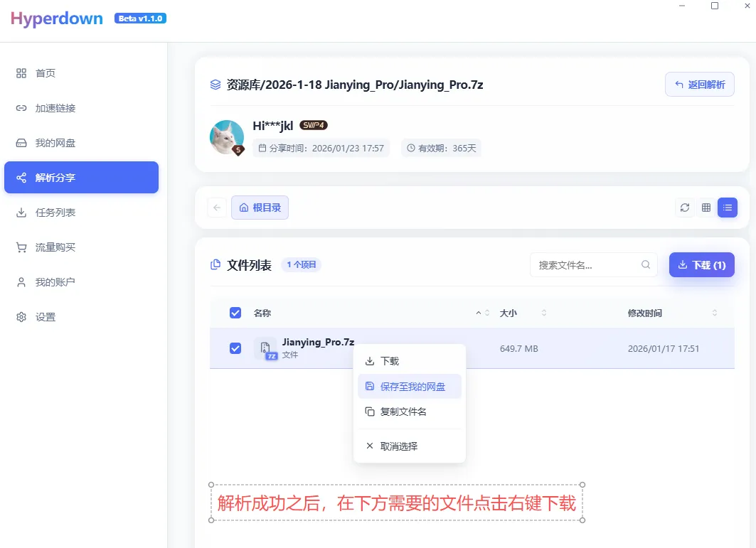Screen dimensions: 756x548
Task: Click the stacked layers icon before 资源库 path
Action: click(215, 85)
